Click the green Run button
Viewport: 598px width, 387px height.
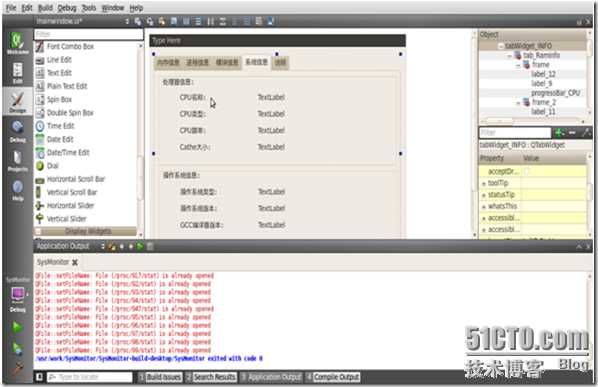tap(17, 327)
